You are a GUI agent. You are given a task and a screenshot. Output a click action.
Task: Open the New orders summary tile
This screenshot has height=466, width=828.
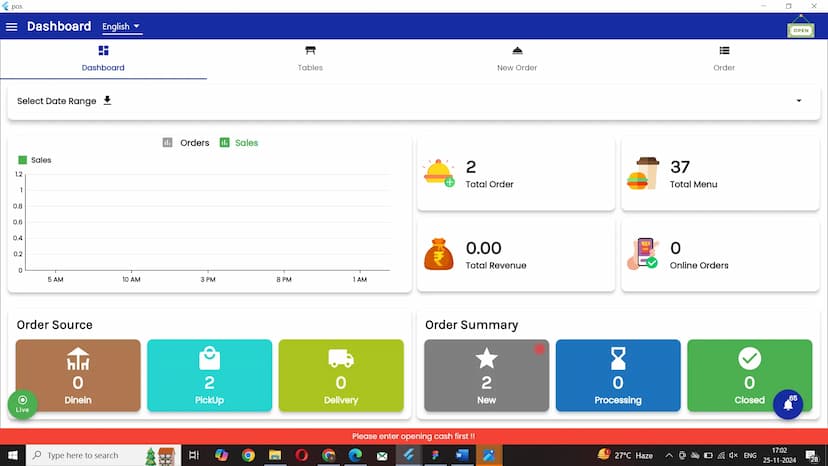[486, 375]
